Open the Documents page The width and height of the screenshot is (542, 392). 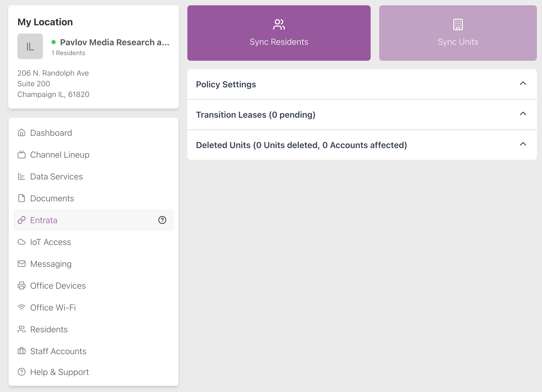pos(94,198)
